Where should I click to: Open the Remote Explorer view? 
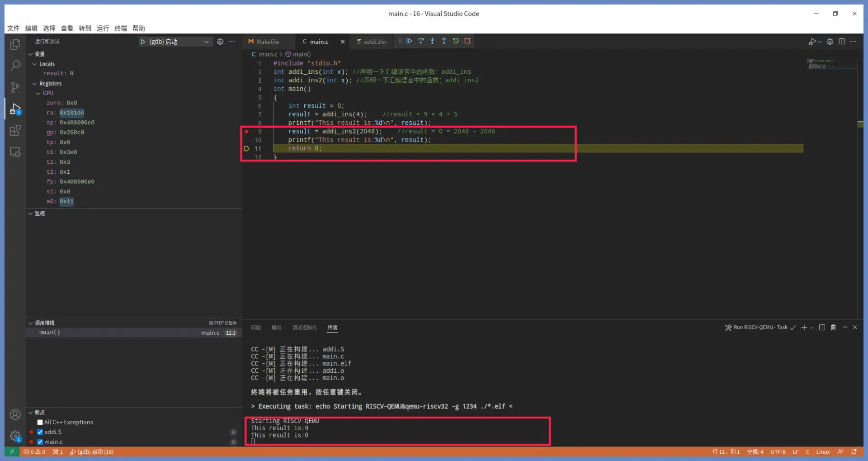click(15, 152)
